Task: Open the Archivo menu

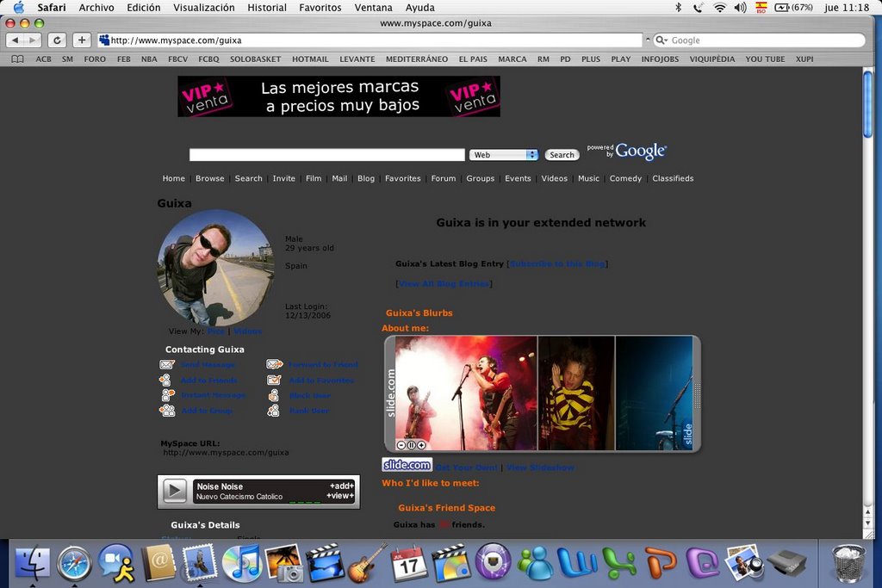Action: point(96,7)
